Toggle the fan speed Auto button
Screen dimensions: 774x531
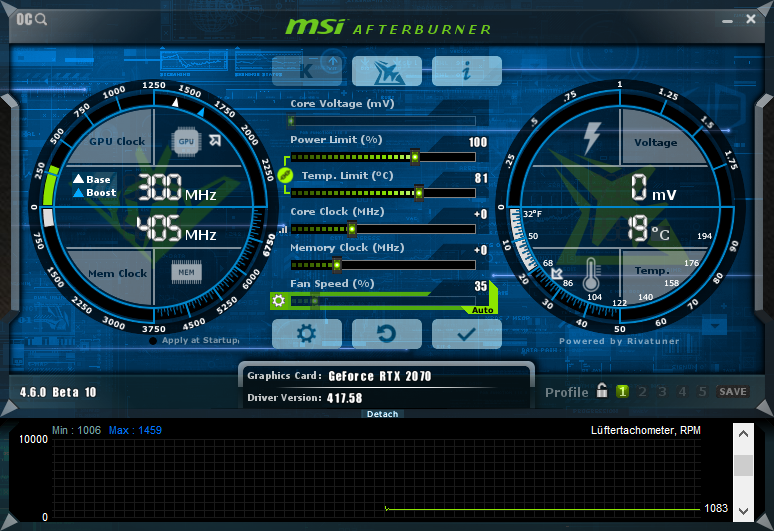pyautogui.click(x=483, y=310)
